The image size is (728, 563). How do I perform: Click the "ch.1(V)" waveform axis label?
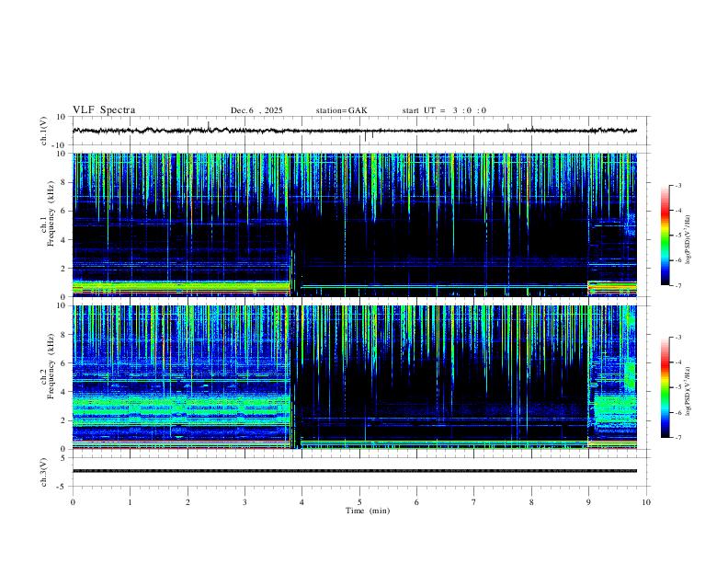pyautogui.click(x=44, y=131)
